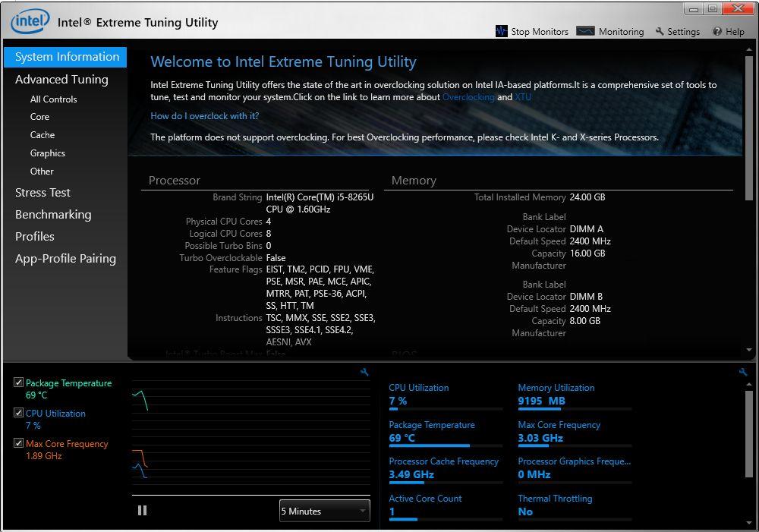Open the Benchmarking section
This screenshot has height=532, width=759.
coord(53,215)
